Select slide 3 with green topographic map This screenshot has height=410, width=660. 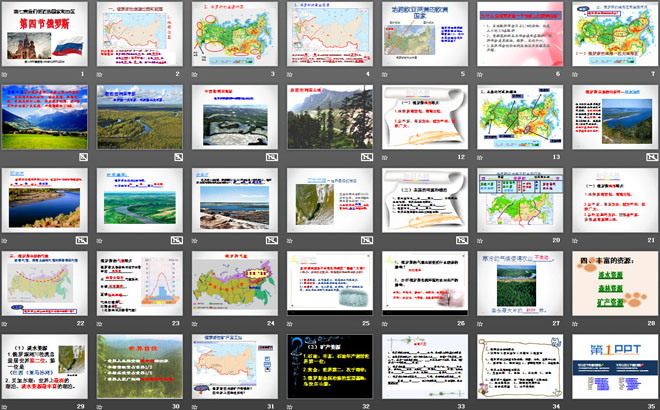pos(231,33)
